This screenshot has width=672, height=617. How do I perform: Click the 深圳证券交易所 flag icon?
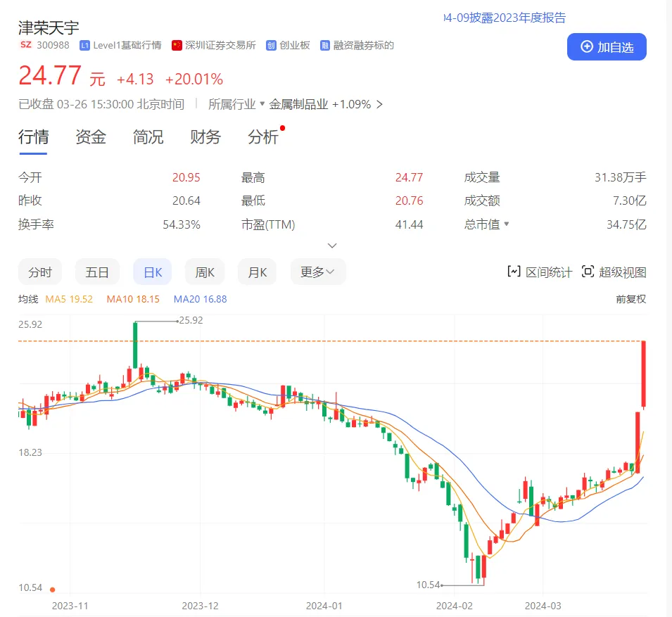[x=177, y=45]
